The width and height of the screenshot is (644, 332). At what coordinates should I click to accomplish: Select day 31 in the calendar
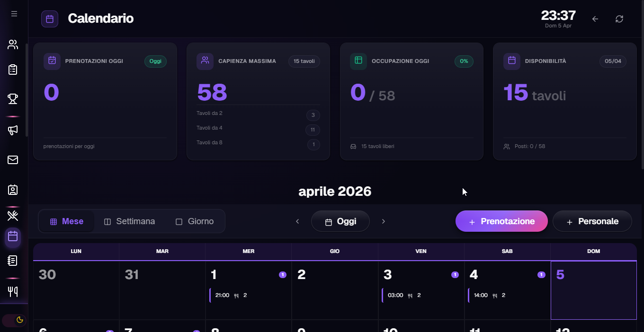click(162, 290)
